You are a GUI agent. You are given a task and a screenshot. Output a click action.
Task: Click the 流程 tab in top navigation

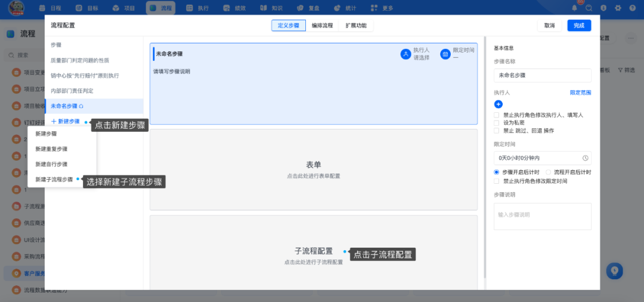pyautogui.click(x=160, y=8)
